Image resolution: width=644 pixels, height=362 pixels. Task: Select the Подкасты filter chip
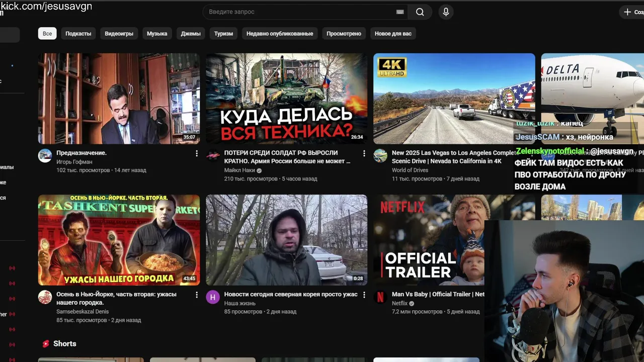[x=78, y=34]
